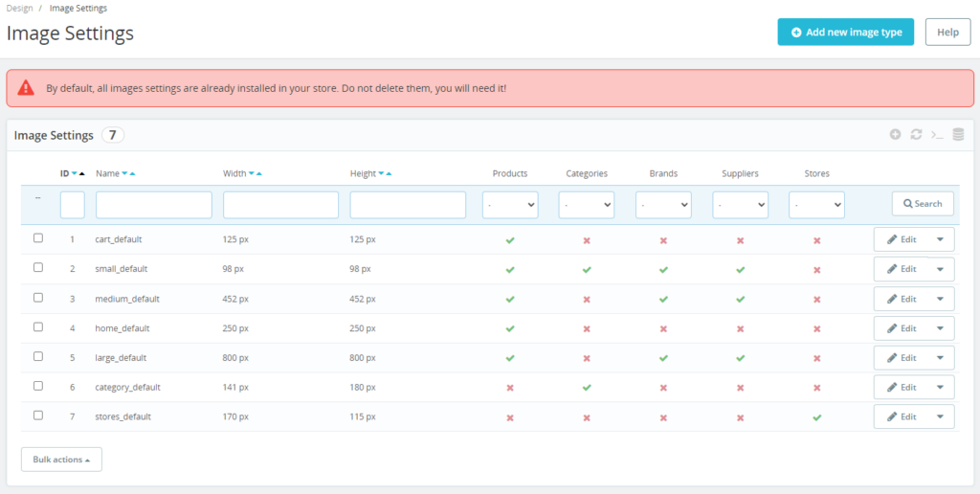The height and width of the screenshot is (494, 980).
Task: Edit the small_default image type
Action: pyautogui.click(x=902, y=269)
